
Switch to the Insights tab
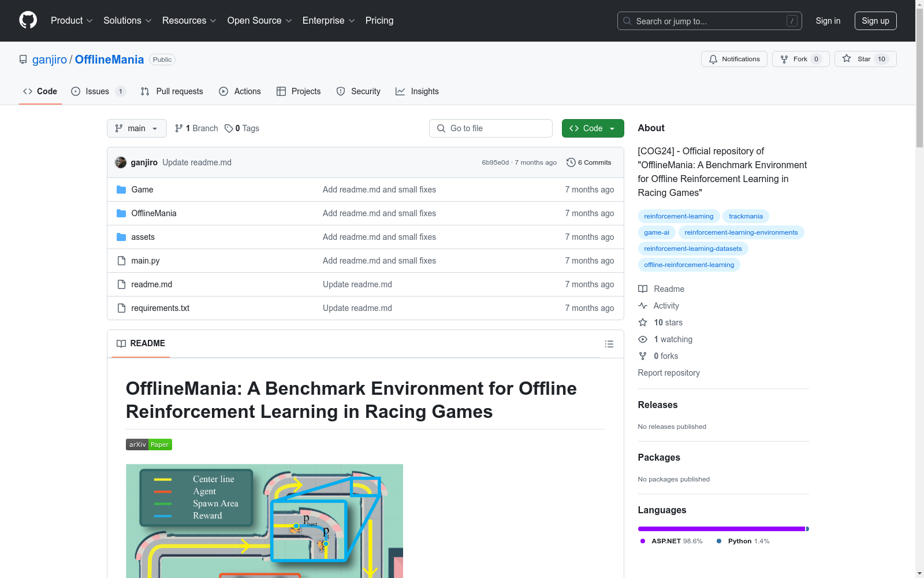(x=417, y=91)
